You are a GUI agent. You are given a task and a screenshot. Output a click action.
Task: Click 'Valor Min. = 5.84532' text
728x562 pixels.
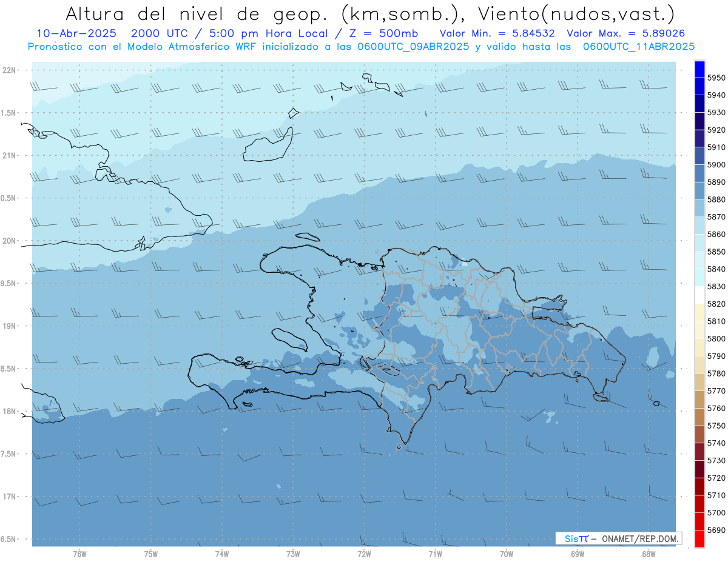[x=497, y=33]
